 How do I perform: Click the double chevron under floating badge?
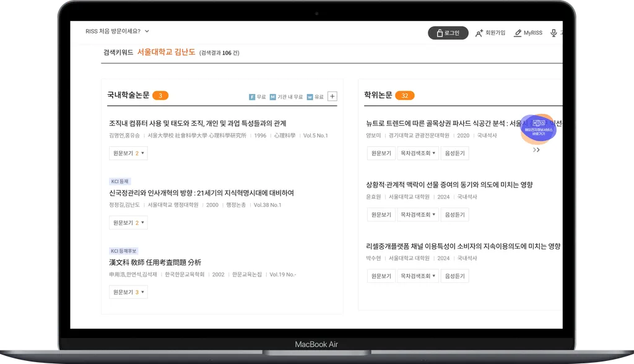[536, 150]
